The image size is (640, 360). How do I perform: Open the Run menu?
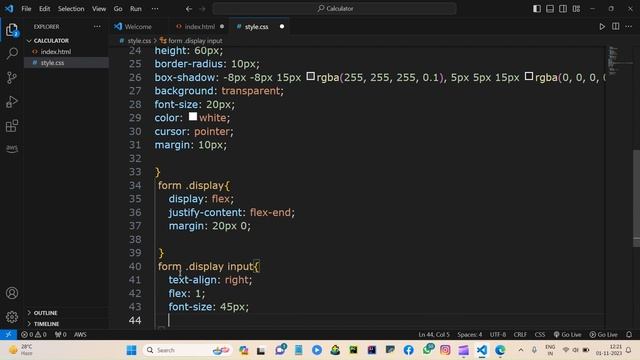[x=136, y=9]
